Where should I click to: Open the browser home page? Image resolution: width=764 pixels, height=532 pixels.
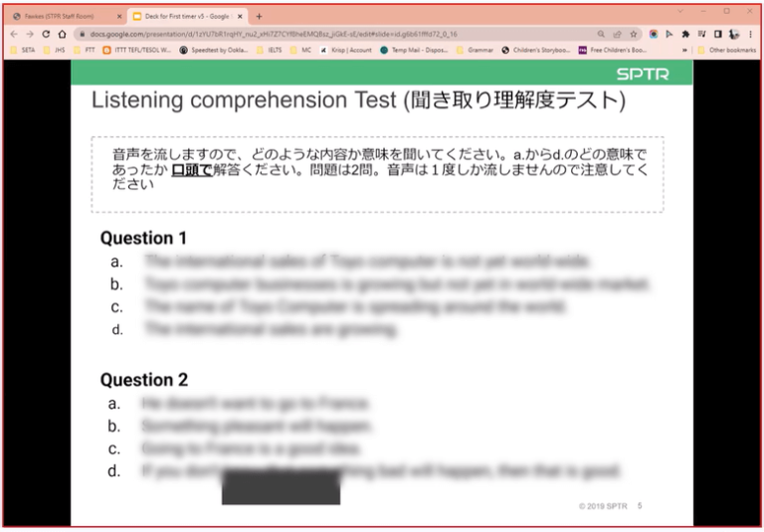[x=62, y=34]
